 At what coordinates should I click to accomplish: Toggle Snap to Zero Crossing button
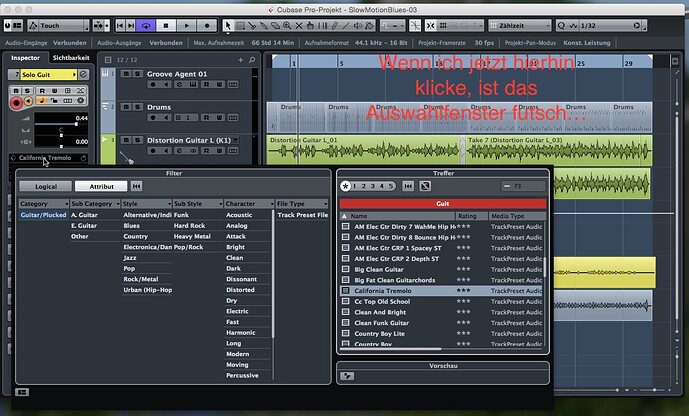[414, 25]
